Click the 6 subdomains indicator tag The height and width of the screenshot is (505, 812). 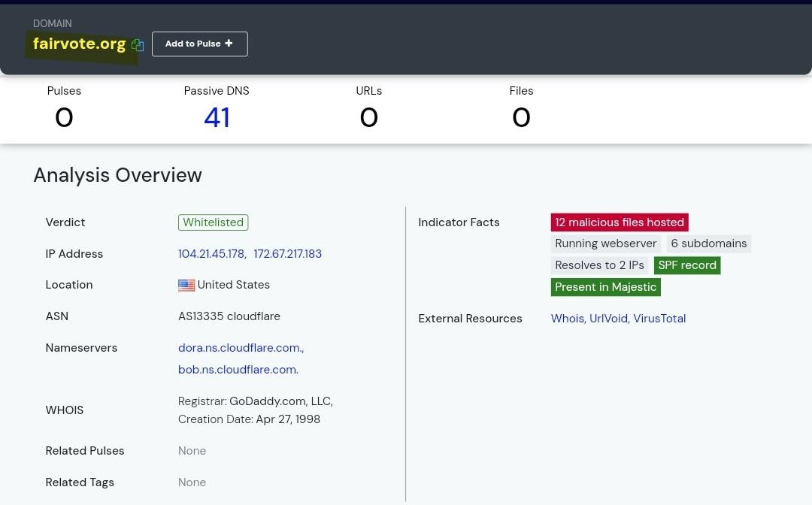708,243
